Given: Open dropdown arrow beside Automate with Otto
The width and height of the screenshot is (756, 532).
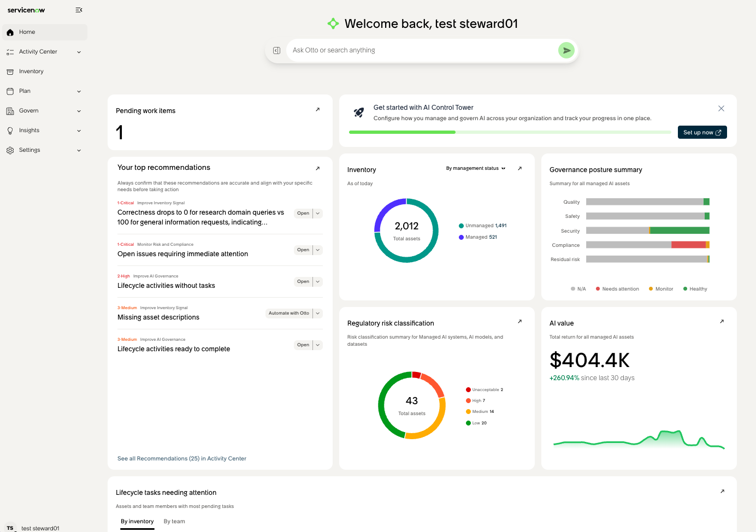Looking at the screenshot, I should pyautogui.click(x=318, y=314).
